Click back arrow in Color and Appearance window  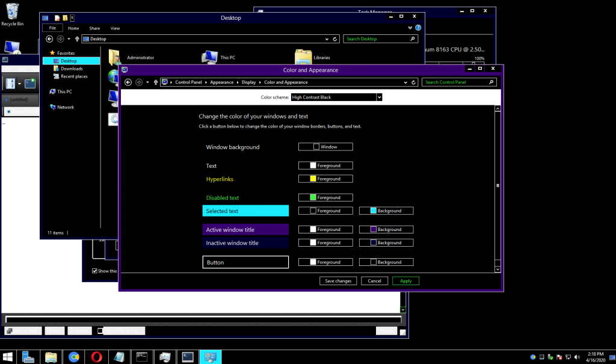point(128,82)
